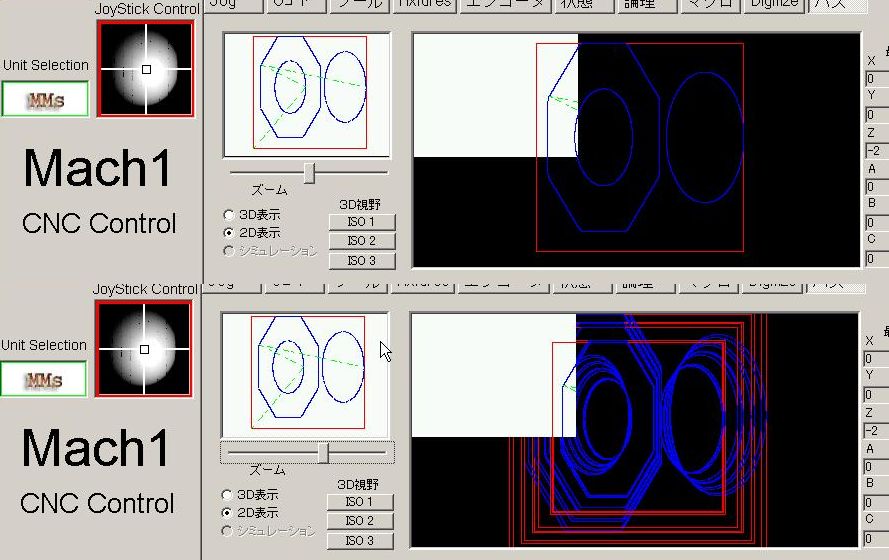Click the ISO 3 view button in the upper screen
This screenshot has width=889, height=560.
point(362,261)
